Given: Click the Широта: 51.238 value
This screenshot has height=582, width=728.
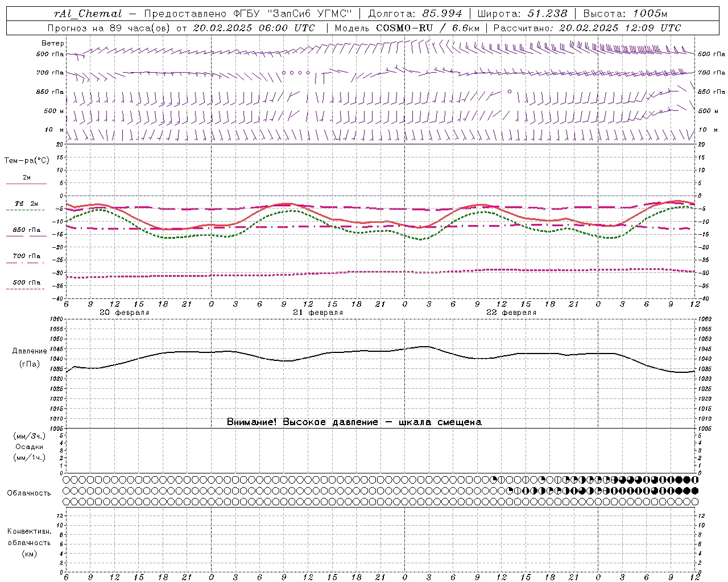Looking at the screenshot, I should tap(522, 14).
